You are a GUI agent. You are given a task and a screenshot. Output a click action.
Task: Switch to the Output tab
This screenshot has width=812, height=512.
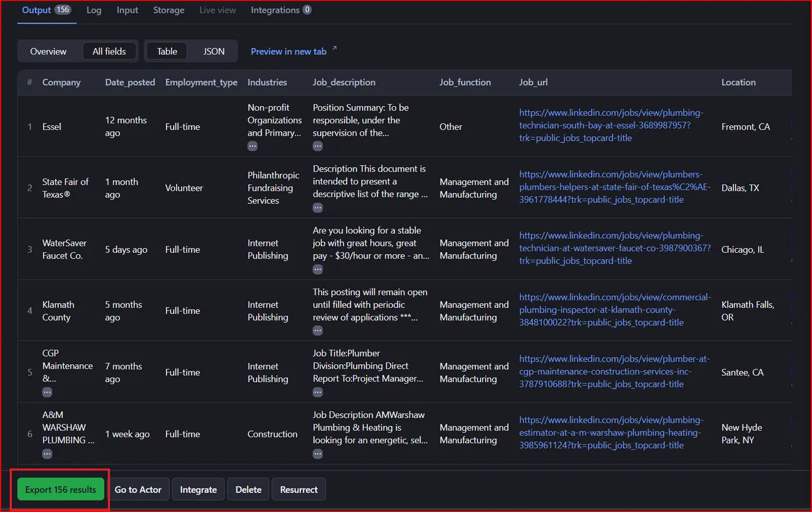(x=46, y=10)
